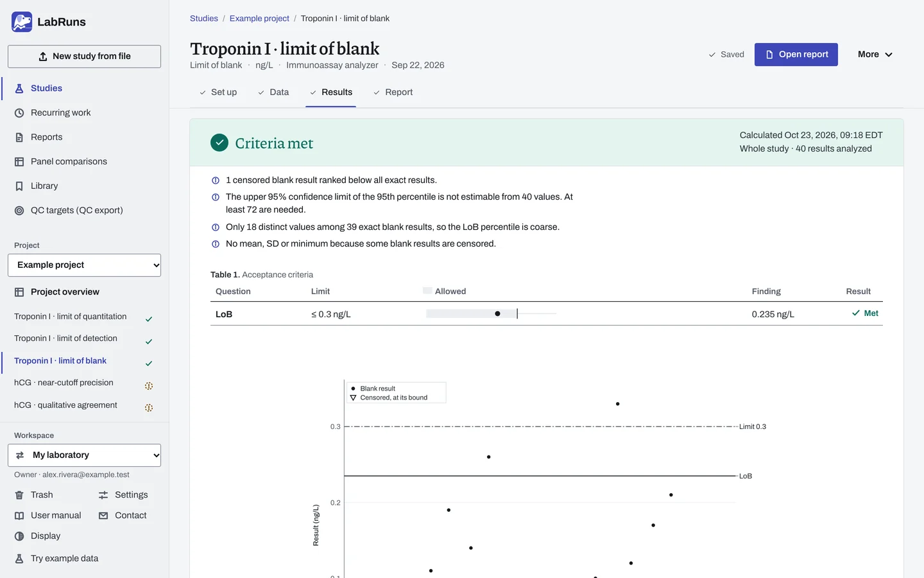The height and width of the screenshot is (578, 924).
Task: Click the Limit 0.3 chart label
Action: 753,426
